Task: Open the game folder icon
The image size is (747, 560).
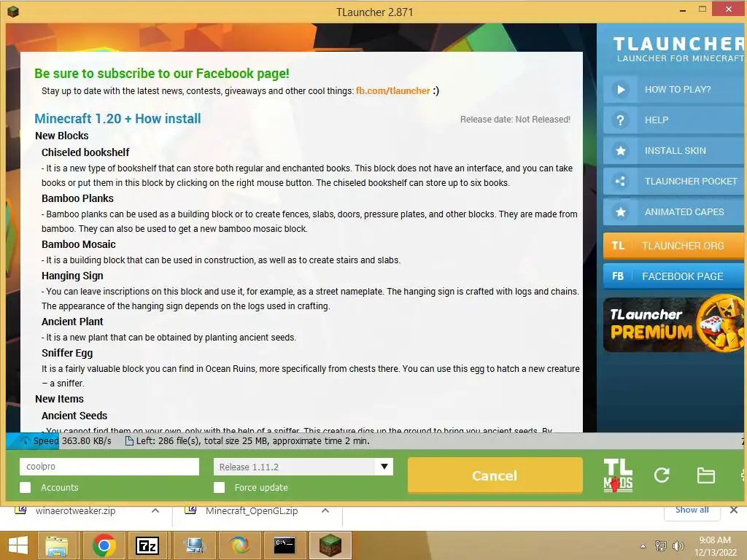Action: coord(705,475)
